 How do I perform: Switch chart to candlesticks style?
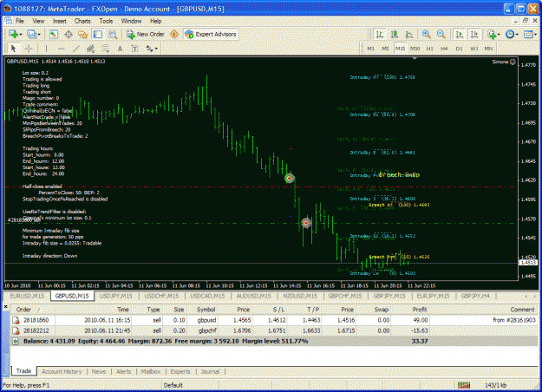click(395, 34)
